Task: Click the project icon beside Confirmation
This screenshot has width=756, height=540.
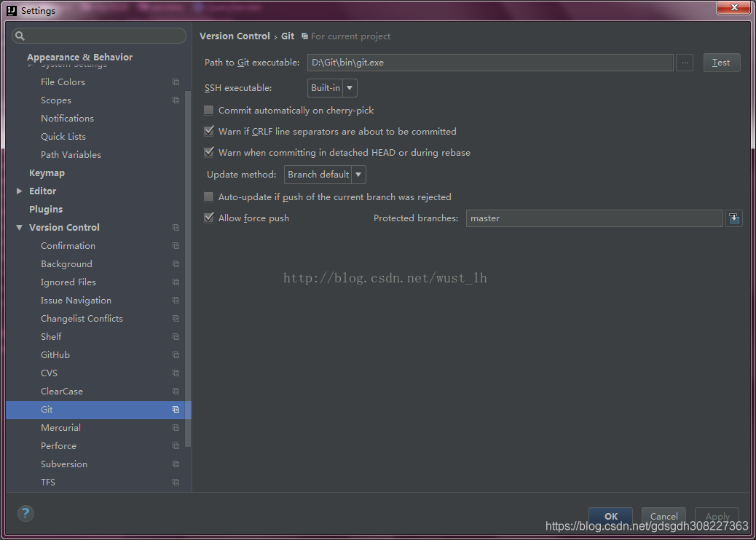Action: pyautogui.click(x=176, y=246)
